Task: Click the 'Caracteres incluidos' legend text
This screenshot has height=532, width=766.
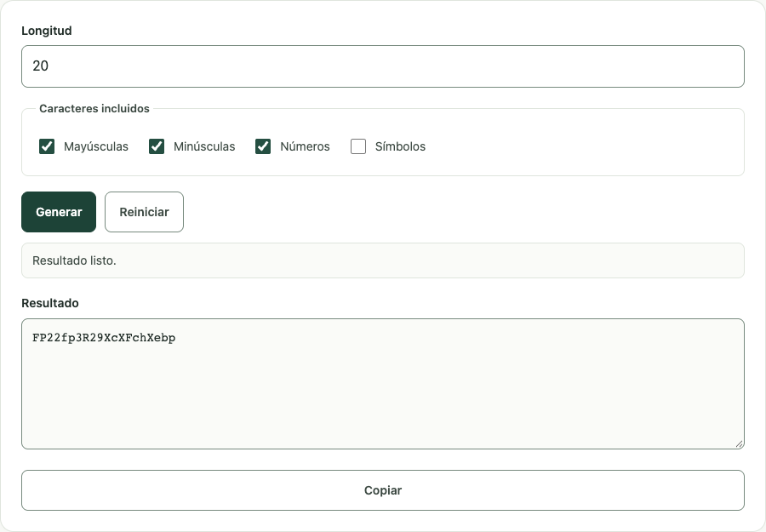Action: coord(94,108)
